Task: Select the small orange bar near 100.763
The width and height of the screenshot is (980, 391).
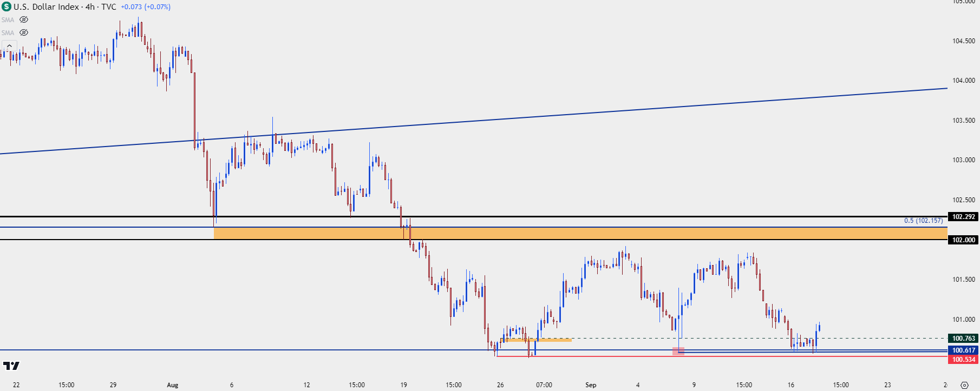Action: pos(535,340)
